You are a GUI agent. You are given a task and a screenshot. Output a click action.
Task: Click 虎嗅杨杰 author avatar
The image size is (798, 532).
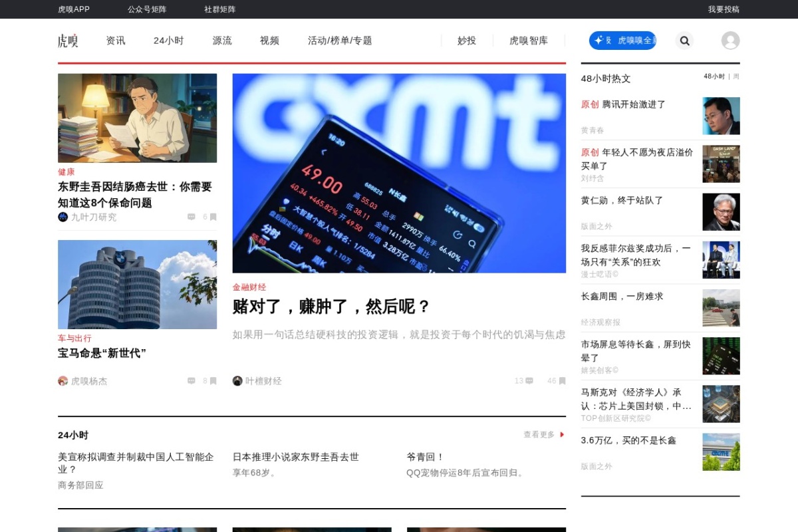(63, 381)
